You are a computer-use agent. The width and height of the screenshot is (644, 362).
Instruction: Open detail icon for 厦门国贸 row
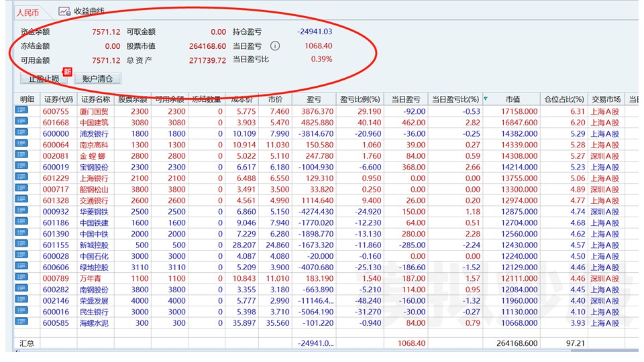coord(21,110)
